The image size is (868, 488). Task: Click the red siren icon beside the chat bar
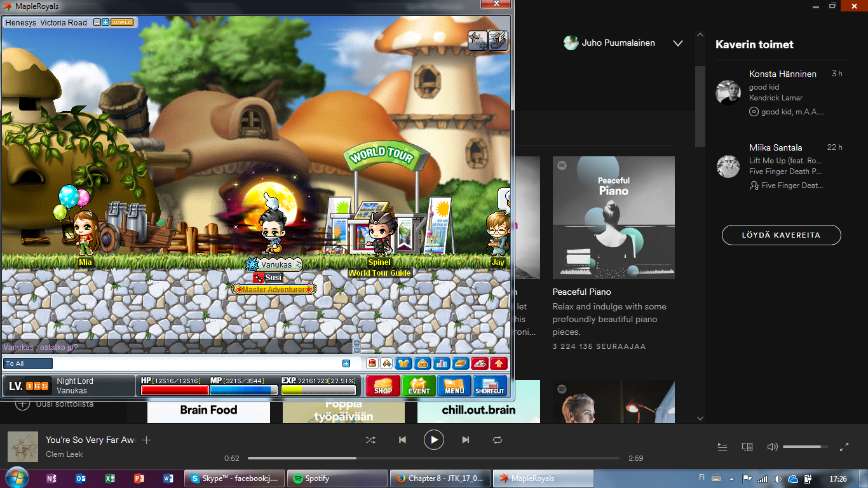coord(373,363)
